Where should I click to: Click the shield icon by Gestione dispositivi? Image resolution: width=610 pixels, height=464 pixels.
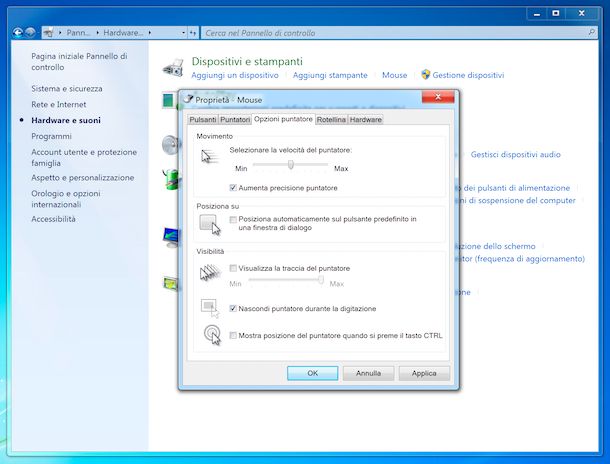point(426,75)
